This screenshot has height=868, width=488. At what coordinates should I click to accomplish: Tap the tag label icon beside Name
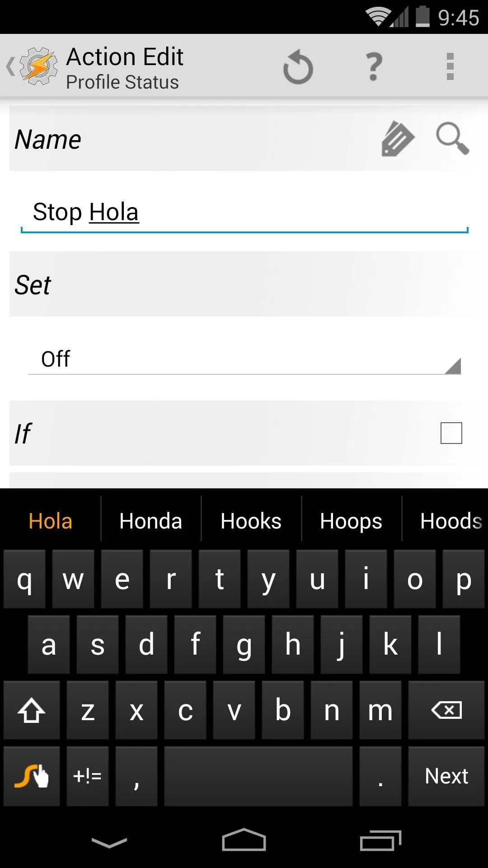pos(397,139)
